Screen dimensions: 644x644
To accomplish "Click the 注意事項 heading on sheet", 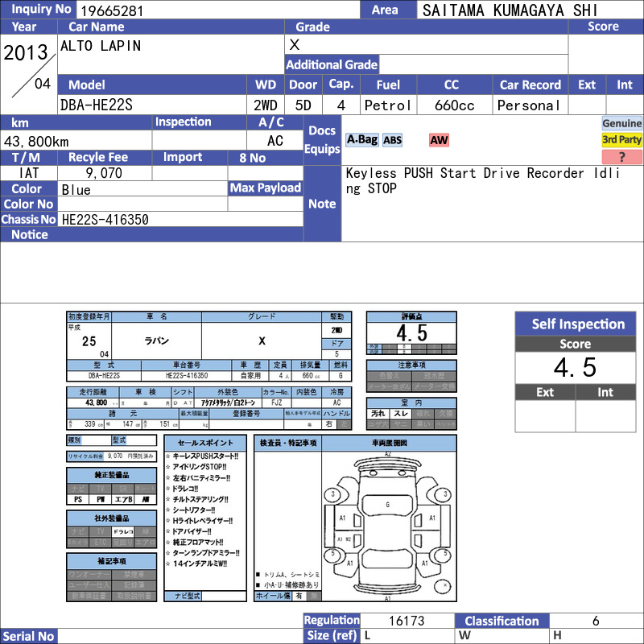I will [x=411, y=365].
